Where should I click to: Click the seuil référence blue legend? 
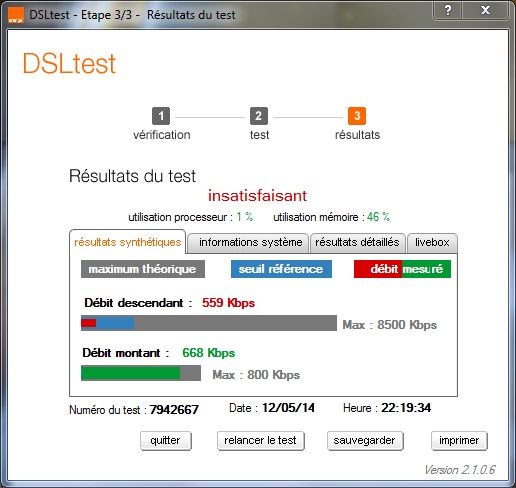[281, 269]
